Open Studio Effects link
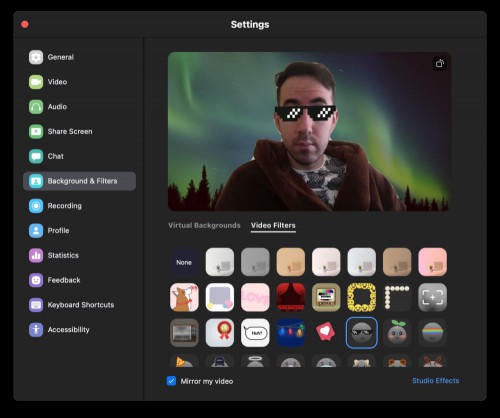 (x=435, y=381)
